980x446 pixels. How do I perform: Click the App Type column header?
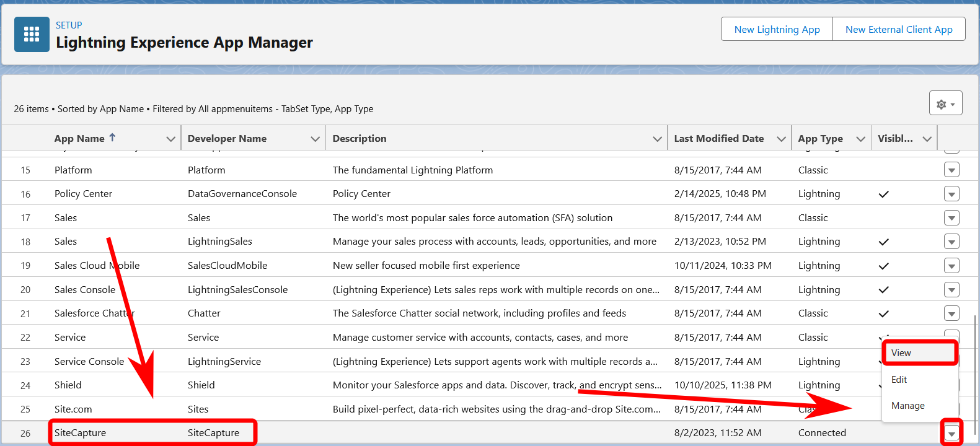click(820, 138)
